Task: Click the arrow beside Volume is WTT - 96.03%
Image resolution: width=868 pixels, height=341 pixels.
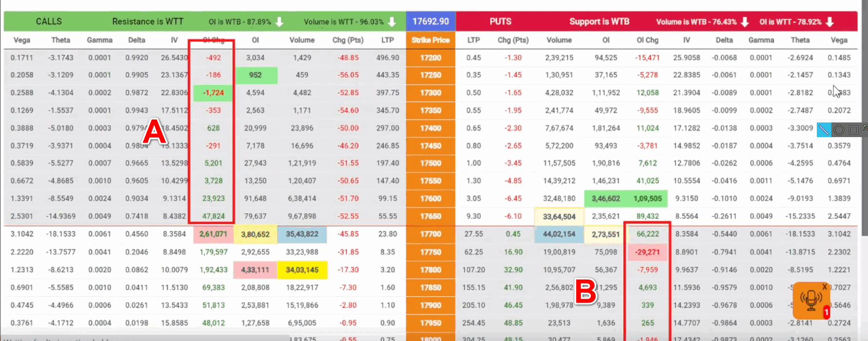Action: [x=392, y=22]
